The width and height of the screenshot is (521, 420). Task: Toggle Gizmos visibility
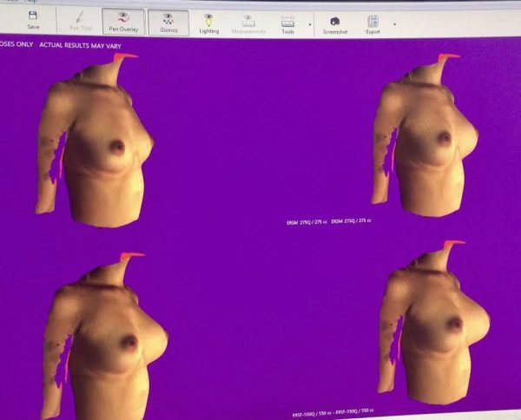pyautogui.click(x=168, y=22)
